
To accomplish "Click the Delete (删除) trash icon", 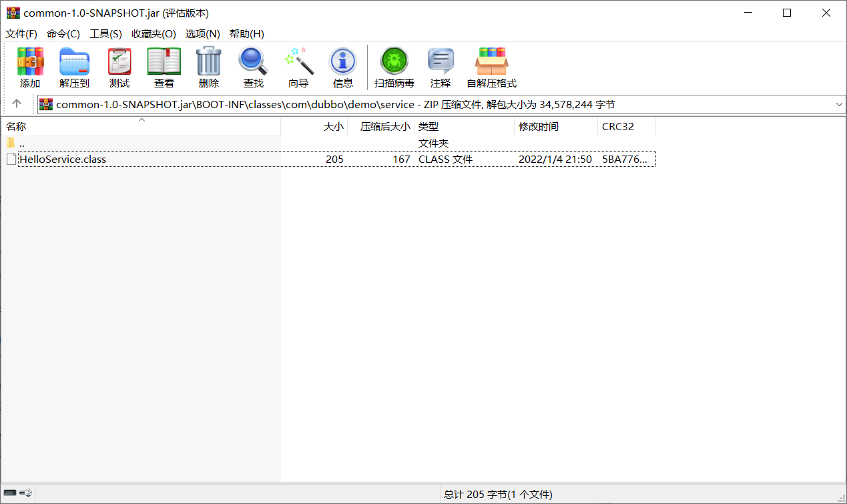I will click(x=209, y=68).
